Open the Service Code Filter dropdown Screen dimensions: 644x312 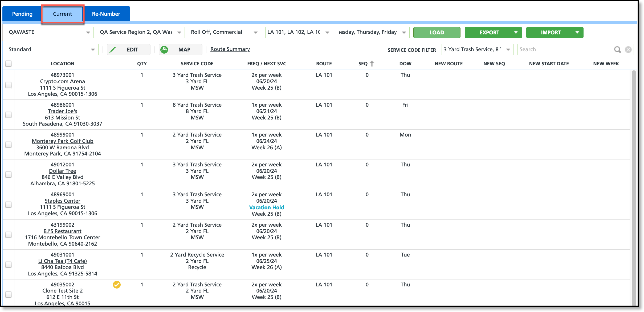click(x=508, y=50)
